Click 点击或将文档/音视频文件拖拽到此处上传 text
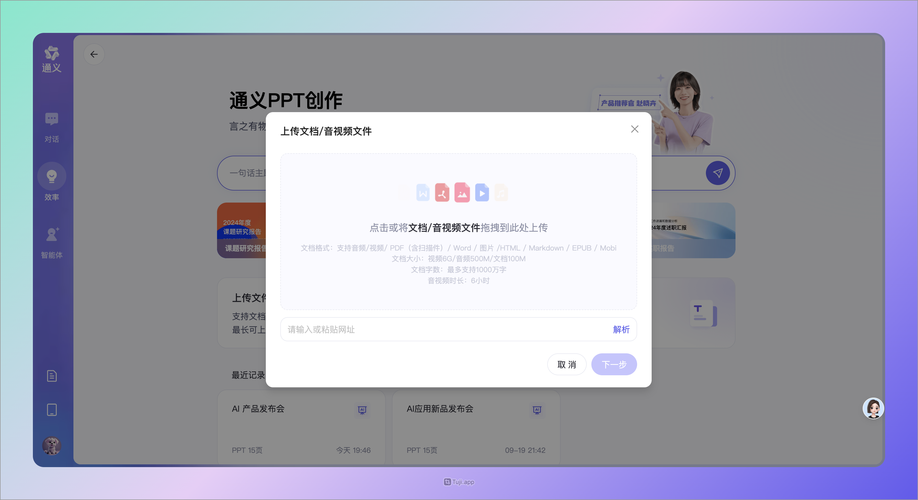Screen dimensions: 918x500 tap(458, 228)
